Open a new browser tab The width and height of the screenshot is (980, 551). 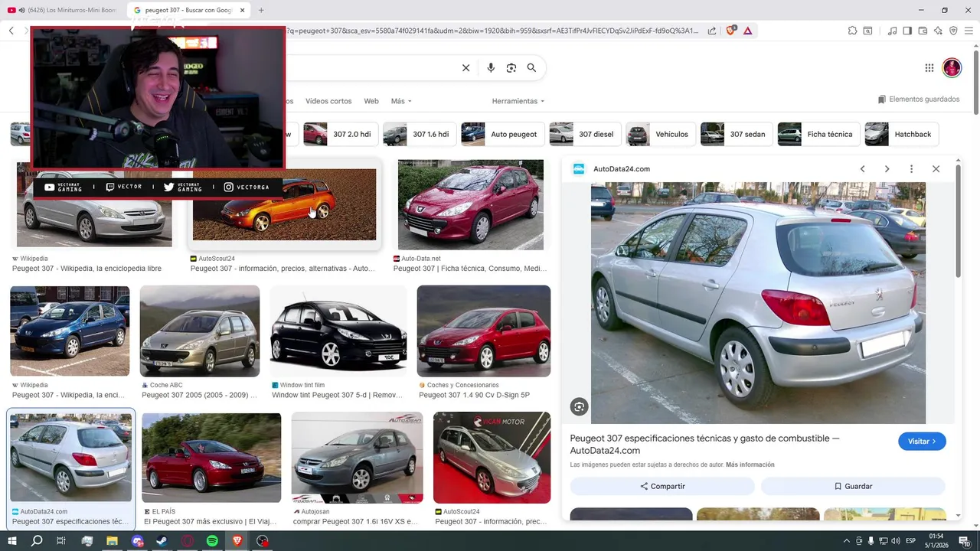coord(261,10)
